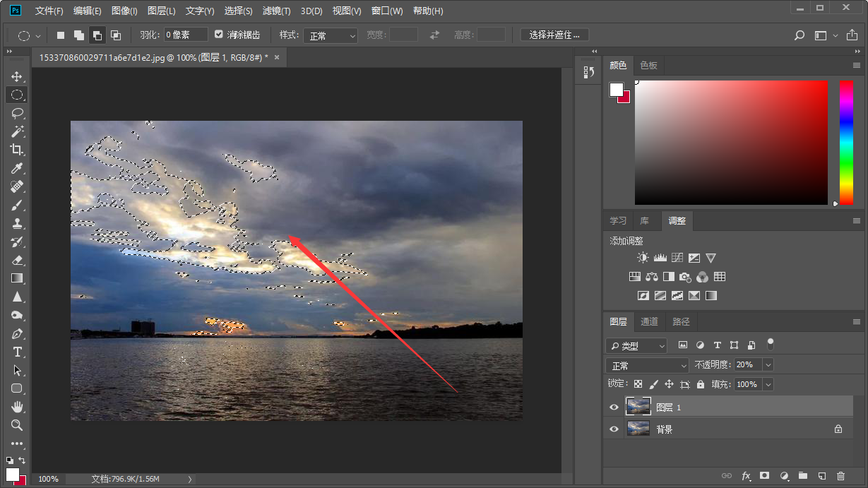The height and width of the screenshot is (488, 868).
Task: Expand the 不透明度 opacity dropdown arrow
Action: (768, 365)
